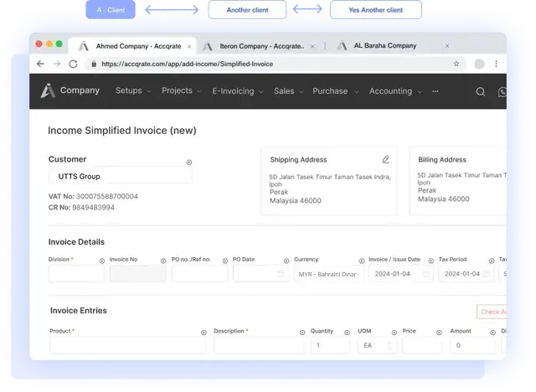This screenshot has width=536, height=392.
Task: Open the more options ellipsis in navbar
Action: pyautogui.click(x=435, y=91)
